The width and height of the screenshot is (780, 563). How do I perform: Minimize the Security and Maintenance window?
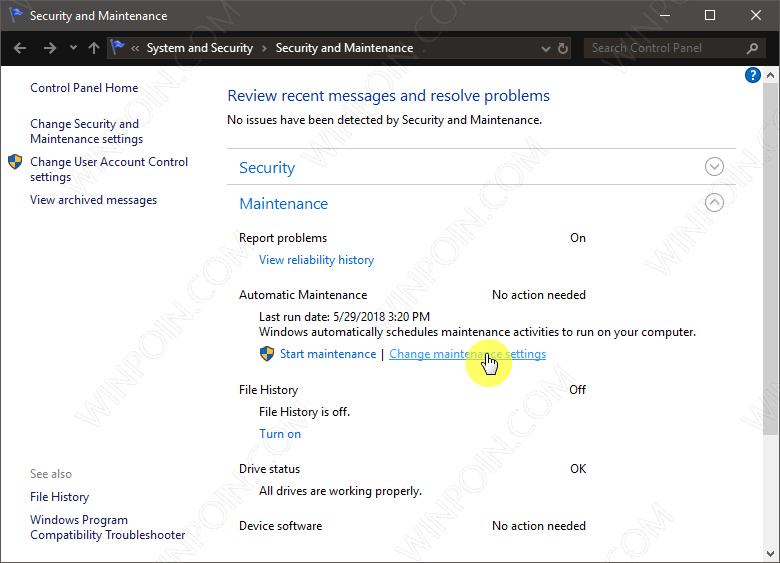pyautogui.click(x=665, y=15)
